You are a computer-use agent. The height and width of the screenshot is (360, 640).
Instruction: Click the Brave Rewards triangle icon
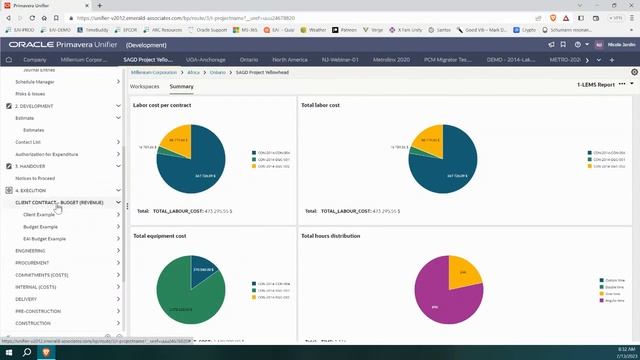566,18
